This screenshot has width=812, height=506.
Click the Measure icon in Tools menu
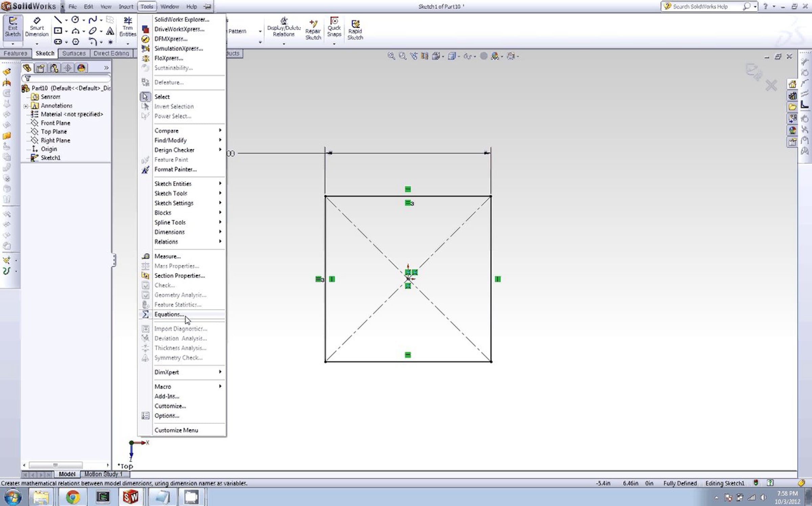coord(145,256)
